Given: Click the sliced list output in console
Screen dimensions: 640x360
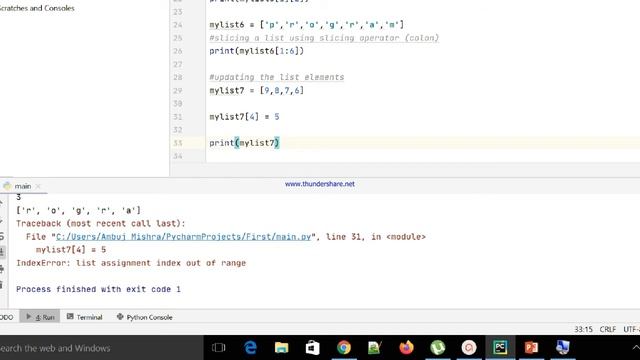Looking at the screenshot, I should pos(78,211).
